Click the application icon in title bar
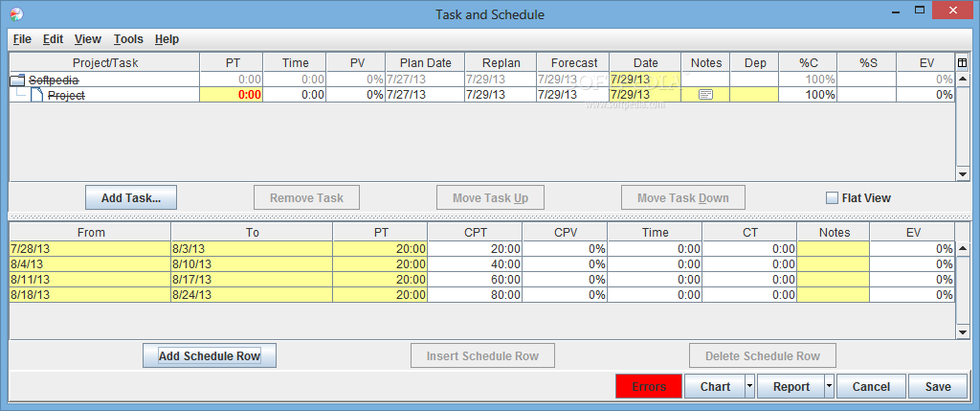The width and height of the screenshot is (980, 411). click(17, 13)
